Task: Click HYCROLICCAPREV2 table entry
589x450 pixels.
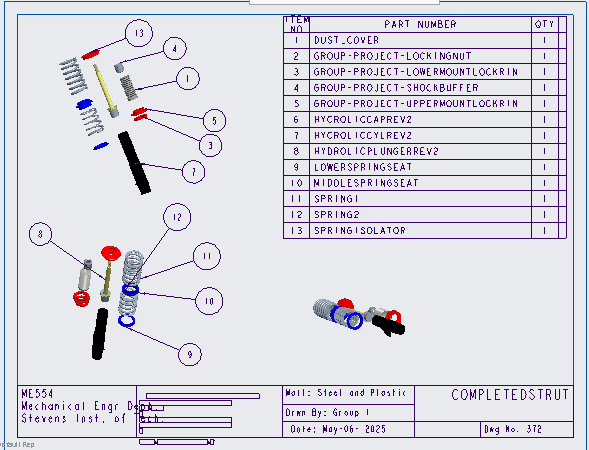Action: (x=420, y=119)
